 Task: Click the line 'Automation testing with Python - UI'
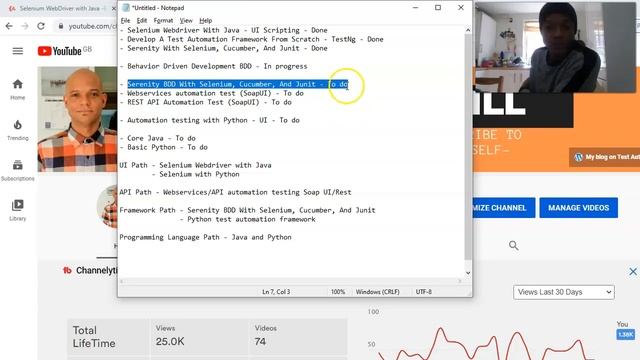(209, 120)
